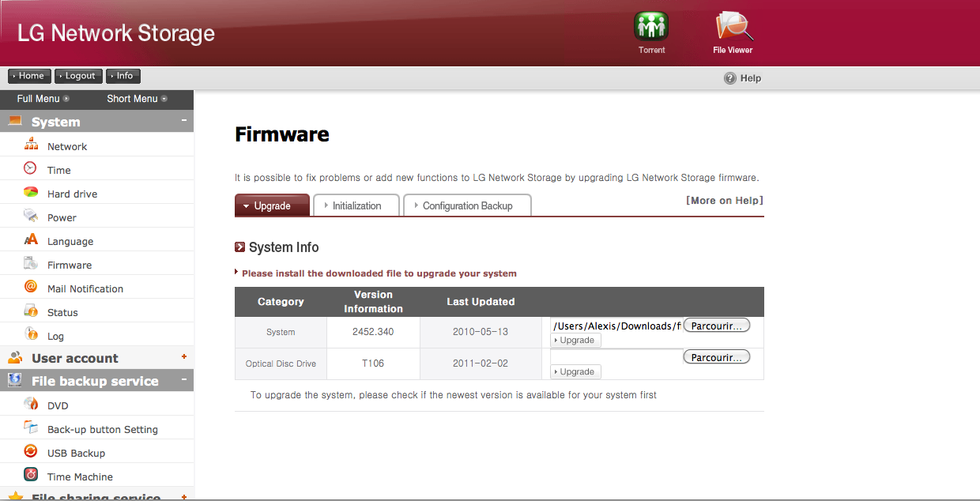980x501 pixels.
Task: Click the Back-up button Setting icon
Action: tap(31, 428)
